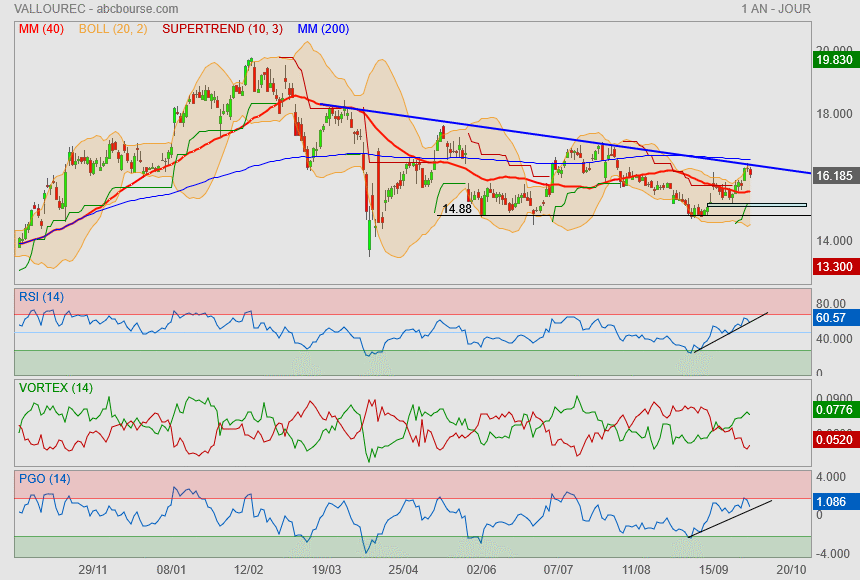Click the 07/07 date on the time axis

coord(557,569)
